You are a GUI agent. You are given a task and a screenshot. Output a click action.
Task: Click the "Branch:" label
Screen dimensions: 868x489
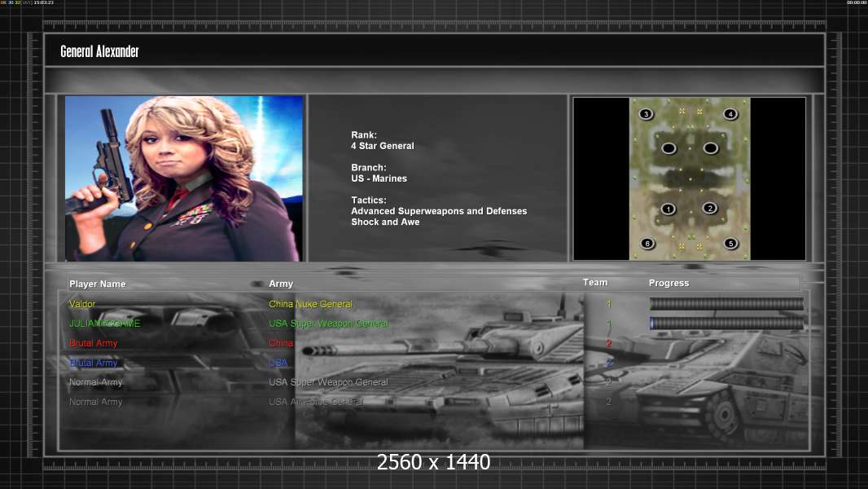pos(369,168)
